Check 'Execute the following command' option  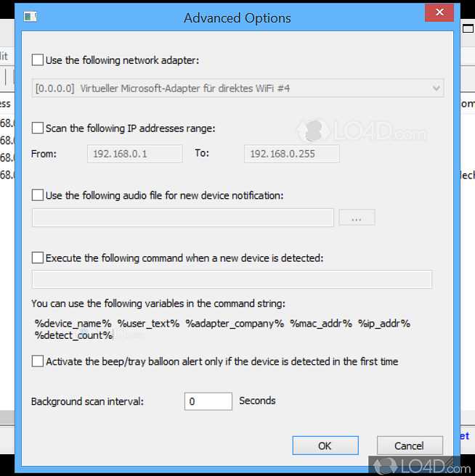(x=37, y=258)
